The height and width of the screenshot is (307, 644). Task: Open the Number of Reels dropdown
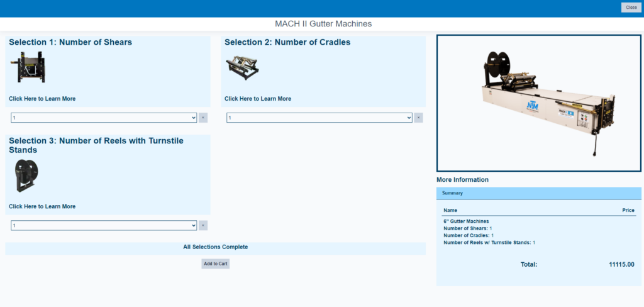coord(104,226)
